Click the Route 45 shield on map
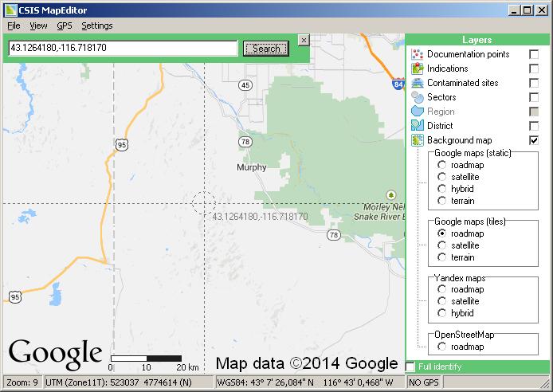Image resolution: width=553 pixels, height=392 pixels. pos(245,85)
